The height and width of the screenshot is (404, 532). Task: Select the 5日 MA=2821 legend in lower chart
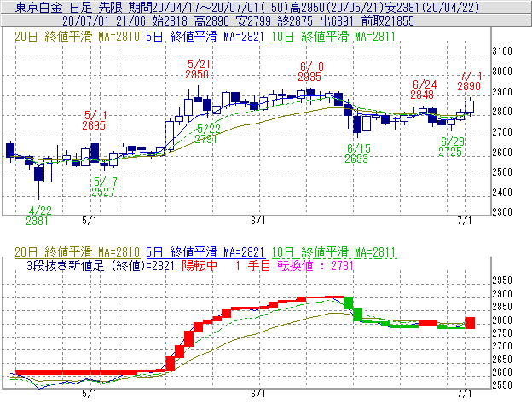pos(205,252)
